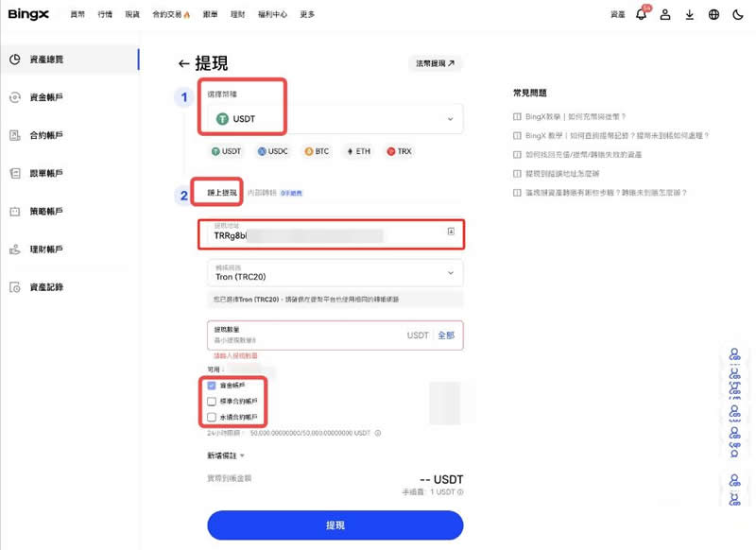Uncheck the 資金帳戶 checkbox
Screen dimensions: 756x550
pyautogui.click(x=212, y=386)
